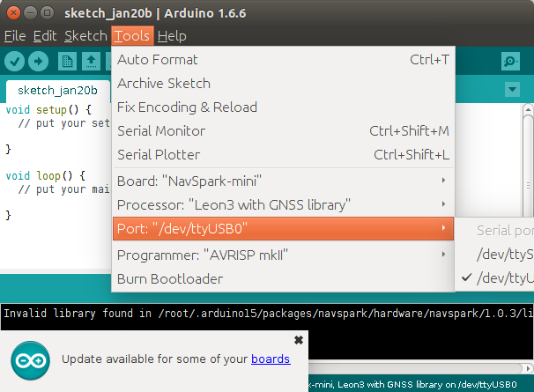
Task: Select the unchecked /dev/ttyS port entry
Action: click(x=495, y=255)
